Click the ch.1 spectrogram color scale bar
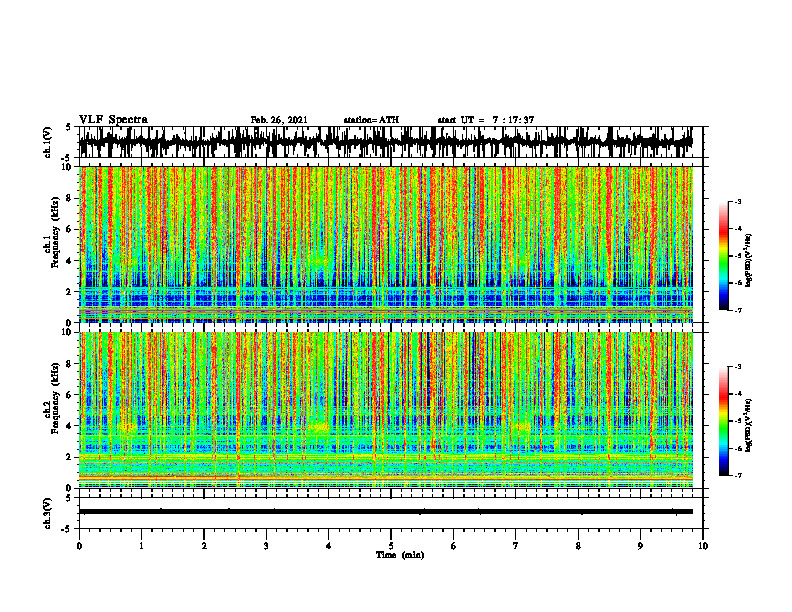This screenshot has height=612, width=792. tap(723, 256)
